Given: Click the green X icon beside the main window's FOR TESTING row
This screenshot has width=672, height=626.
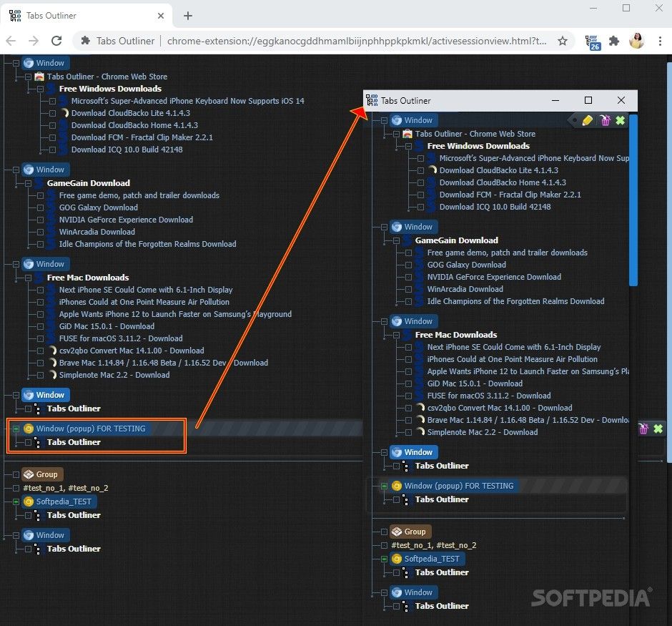Looking at the screenshot, I should coord(658,429).
